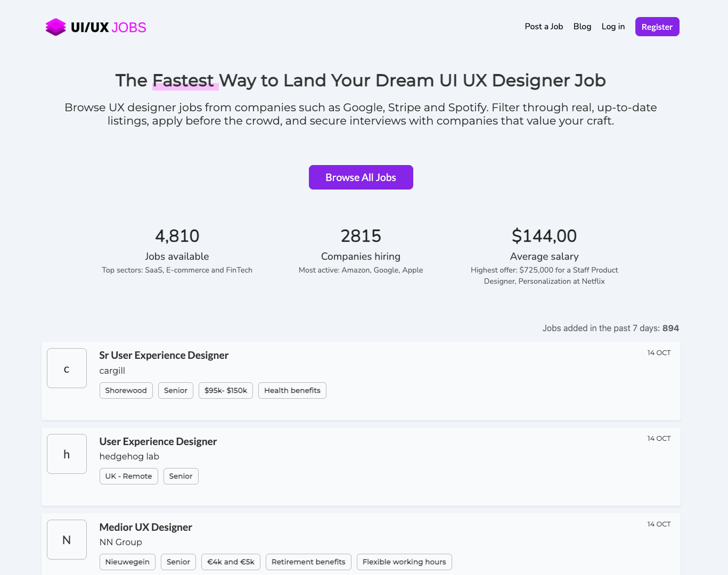
Task: Open the Medior UX Designer listing
Action: tap(145, 527)
